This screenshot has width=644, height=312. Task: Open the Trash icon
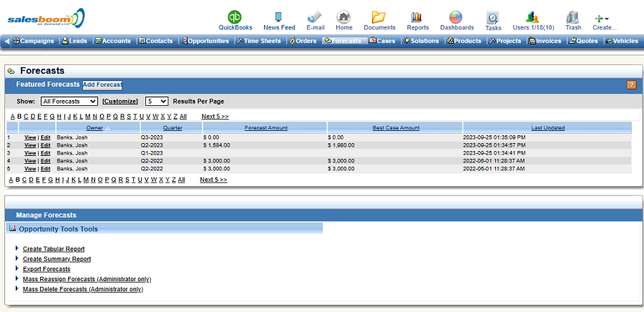coord(572,16)
